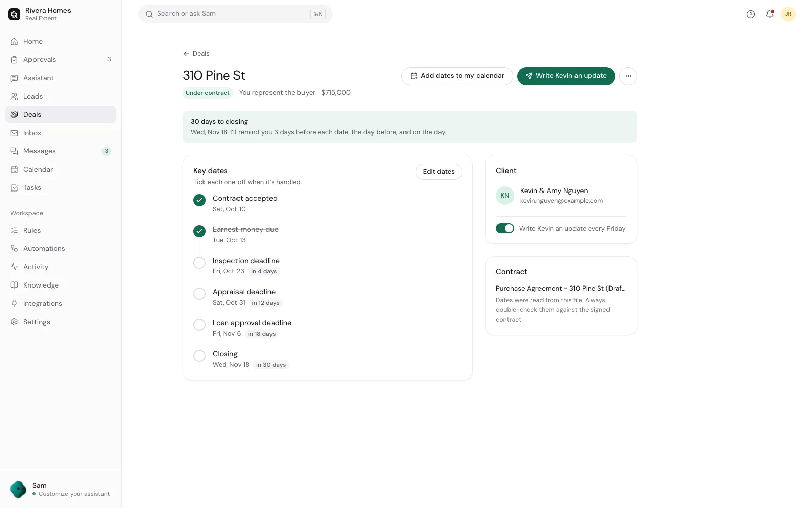Open the notifications bell
812x508 pixels.
770,14
